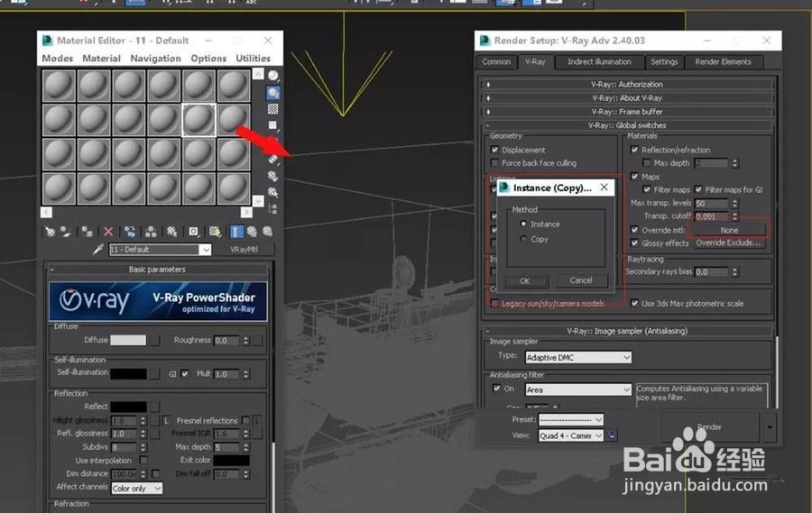Click Sample UV Tiling icon
Viewport: 812px width, 513px height.
pyautogui.click(x=272, y=125)
